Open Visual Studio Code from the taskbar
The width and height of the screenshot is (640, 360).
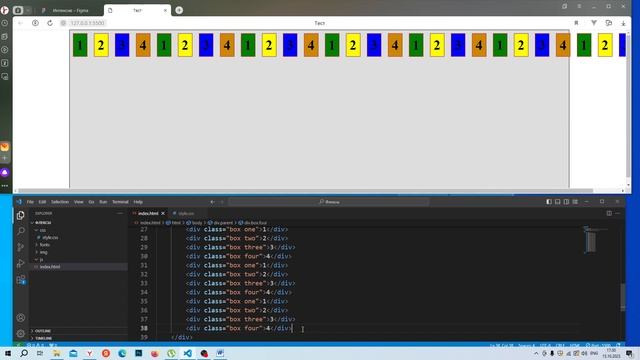click(x=187, y=353)
